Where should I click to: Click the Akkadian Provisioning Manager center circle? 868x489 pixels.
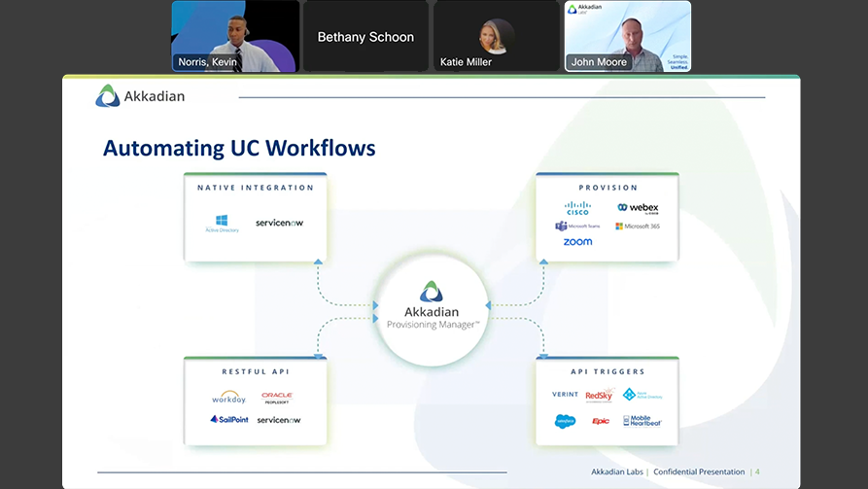[432, 308]
